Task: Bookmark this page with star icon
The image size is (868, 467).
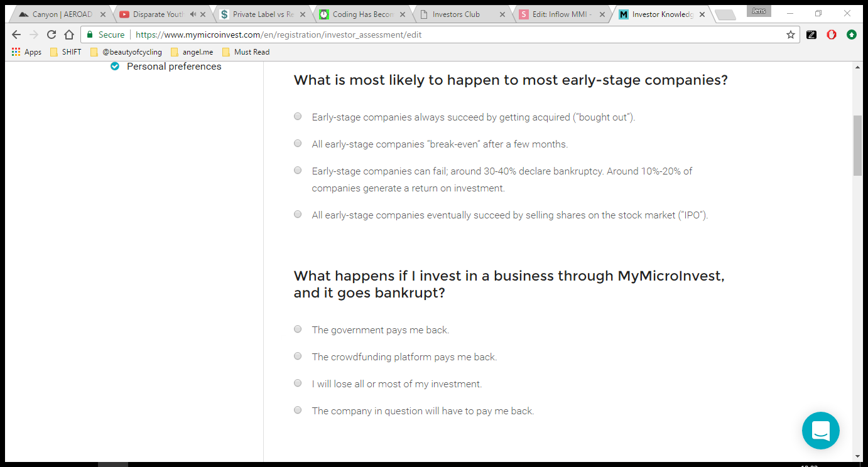Action: click(x=791, y=35)
